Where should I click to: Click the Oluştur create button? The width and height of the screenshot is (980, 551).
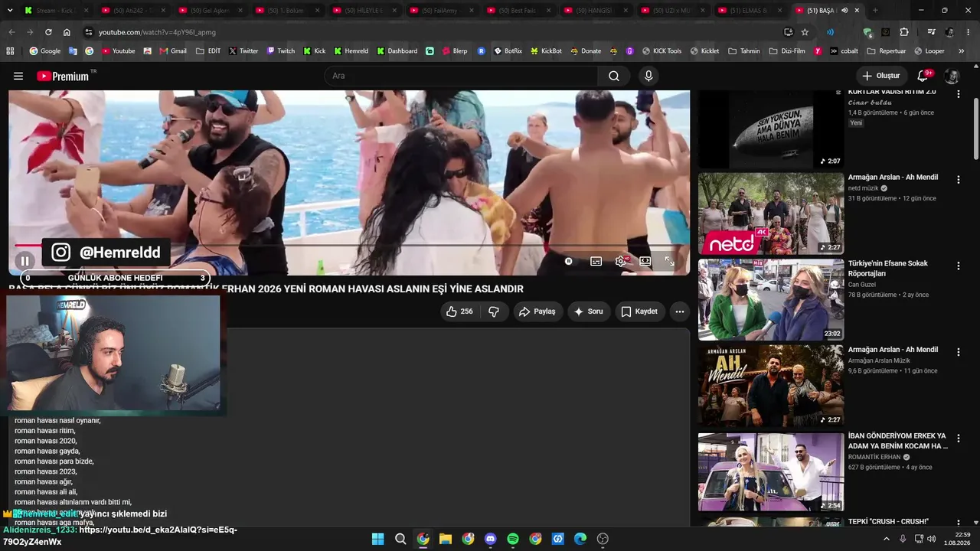point(880,76)
